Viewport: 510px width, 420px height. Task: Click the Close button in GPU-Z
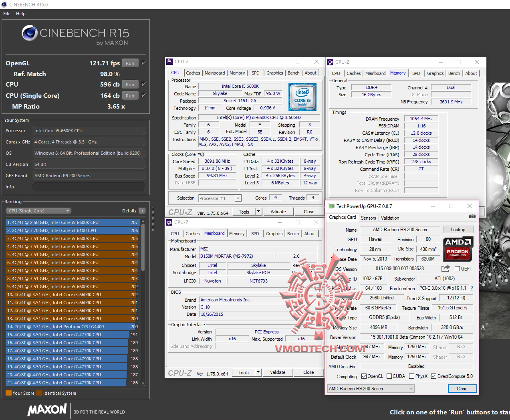click(462, 389)
